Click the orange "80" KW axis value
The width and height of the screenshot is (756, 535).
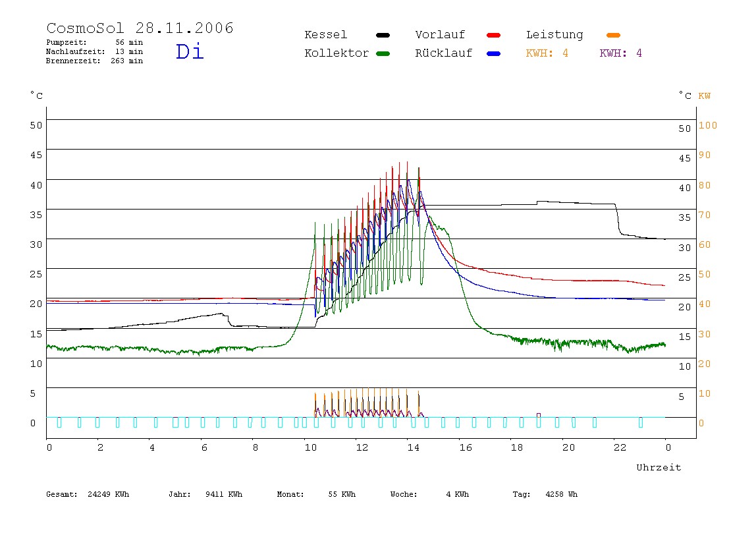click(705, 185)
